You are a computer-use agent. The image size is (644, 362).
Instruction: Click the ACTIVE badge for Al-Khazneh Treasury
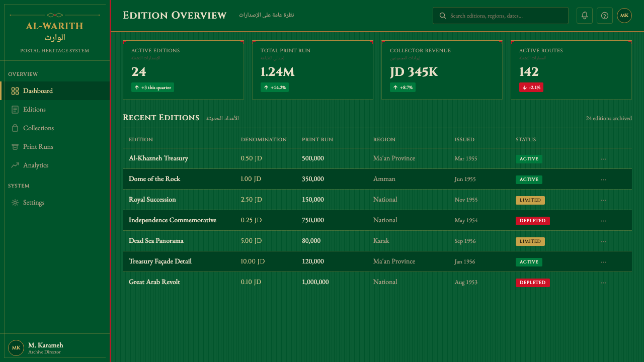coord(529,159)
